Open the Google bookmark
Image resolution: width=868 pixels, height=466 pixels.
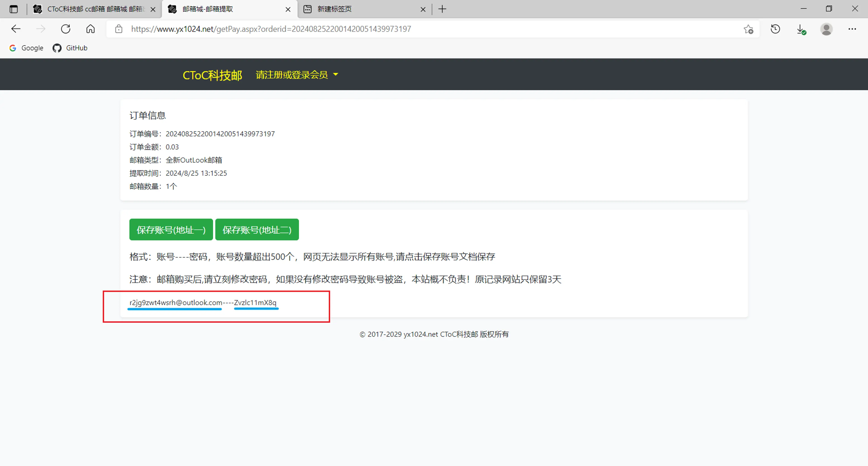pos(26,48)
